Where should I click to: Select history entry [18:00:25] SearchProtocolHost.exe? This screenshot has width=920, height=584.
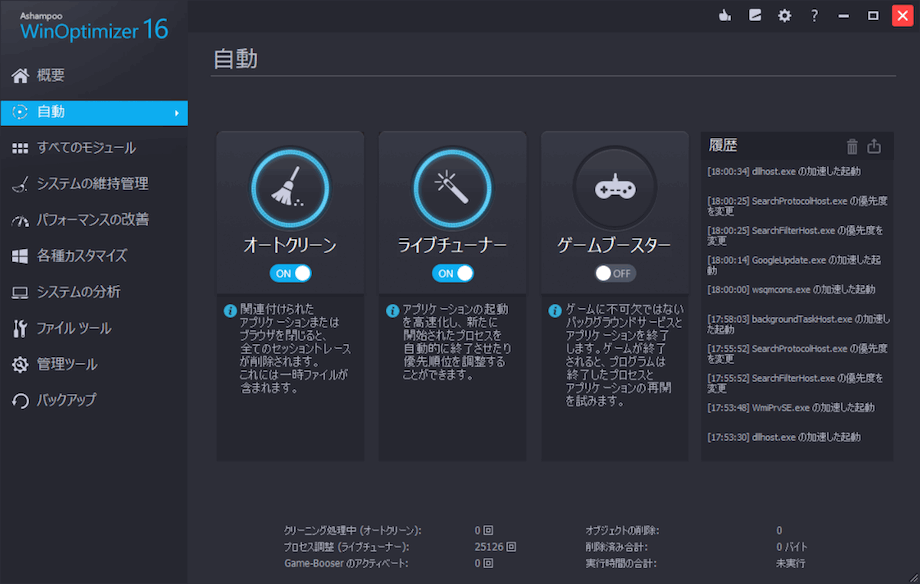[797, 206]
